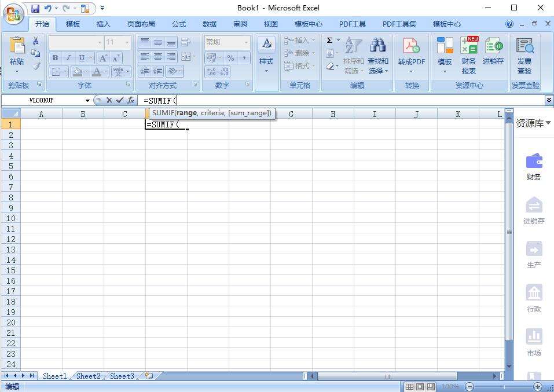Click the percent style icon

231,58
